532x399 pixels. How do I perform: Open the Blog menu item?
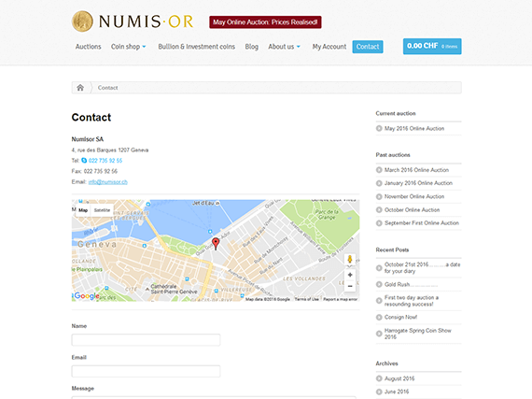251,47
